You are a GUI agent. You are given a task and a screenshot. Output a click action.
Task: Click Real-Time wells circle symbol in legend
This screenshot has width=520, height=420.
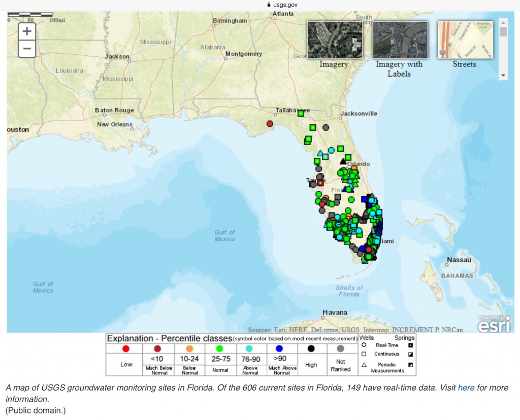coord(364,345)
